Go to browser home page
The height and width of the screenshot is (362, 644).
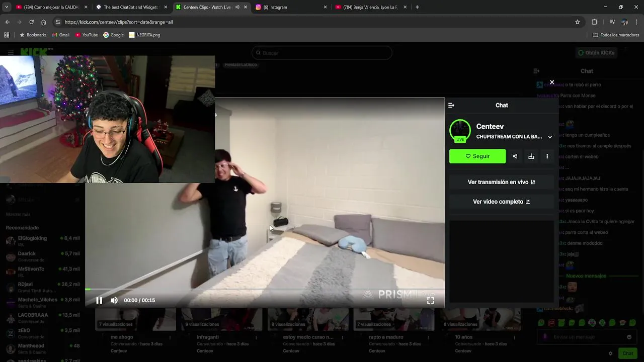pos(43,22)
